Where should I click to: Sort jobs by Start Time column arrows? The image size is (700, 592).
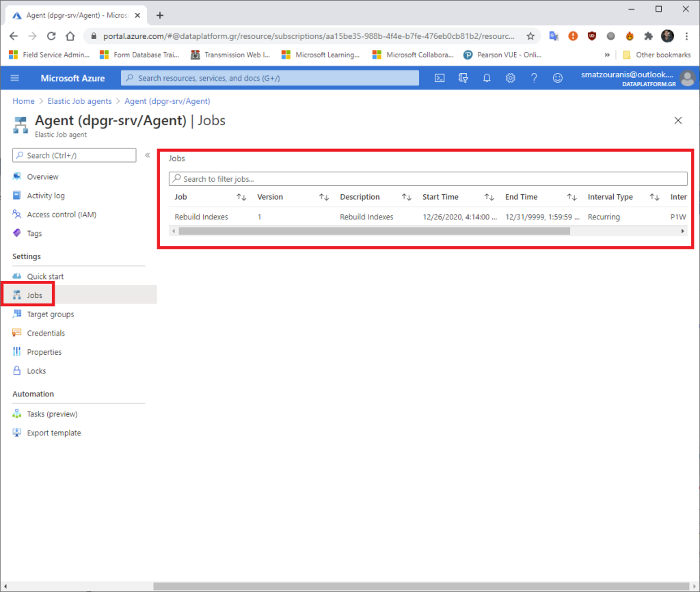(x=489, y=197)
